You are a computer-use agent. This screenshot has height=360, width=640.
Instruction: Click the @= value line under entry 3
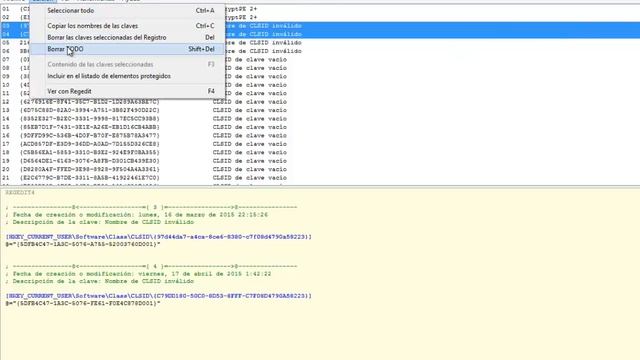pos(83,244)
